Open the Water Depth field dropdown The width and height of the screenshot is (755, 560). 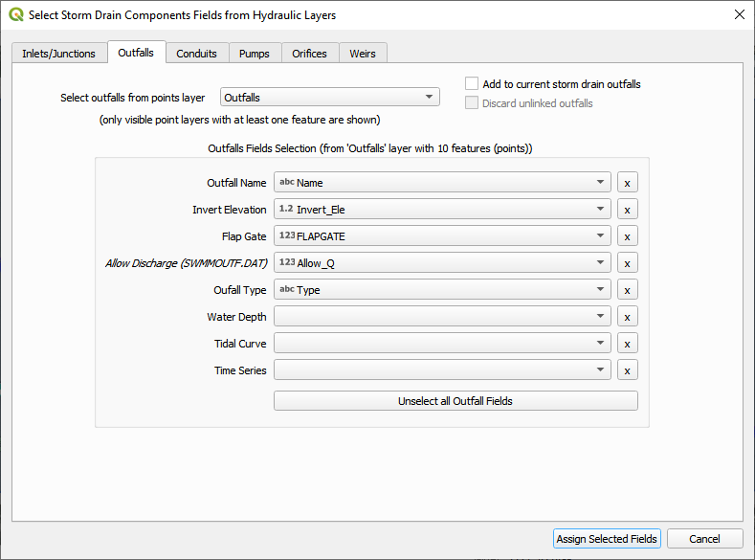coord(442,317)
